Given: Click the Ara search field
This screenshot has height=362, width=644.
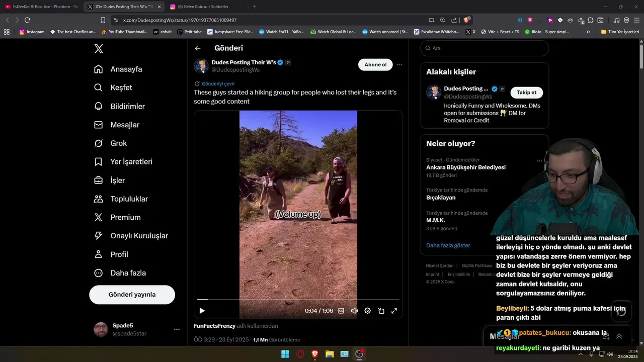Looking at the screenshot, I should tap(485, 48).
